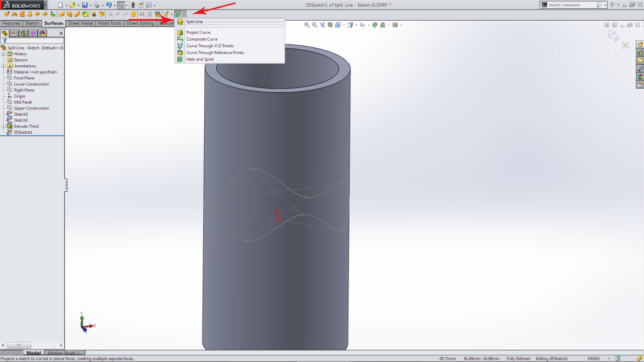Expand the History folder node
Screen dimensions: 644x362
[x=3, y=54]
